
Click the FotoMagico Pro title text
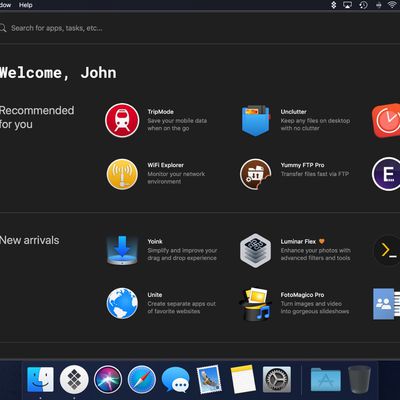click(302, 295)
